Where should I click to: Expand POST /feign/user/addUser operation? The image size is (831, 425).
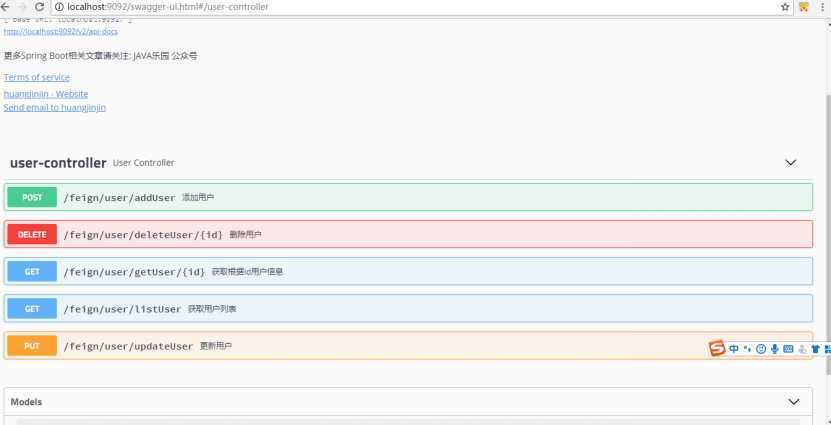[x=408, y=197]
